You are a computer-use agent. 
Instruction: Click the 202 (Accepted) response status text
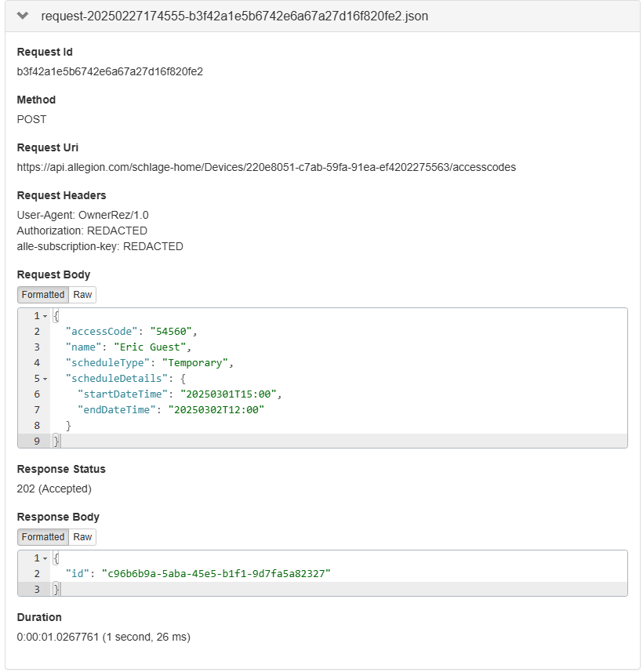[54, 489]
